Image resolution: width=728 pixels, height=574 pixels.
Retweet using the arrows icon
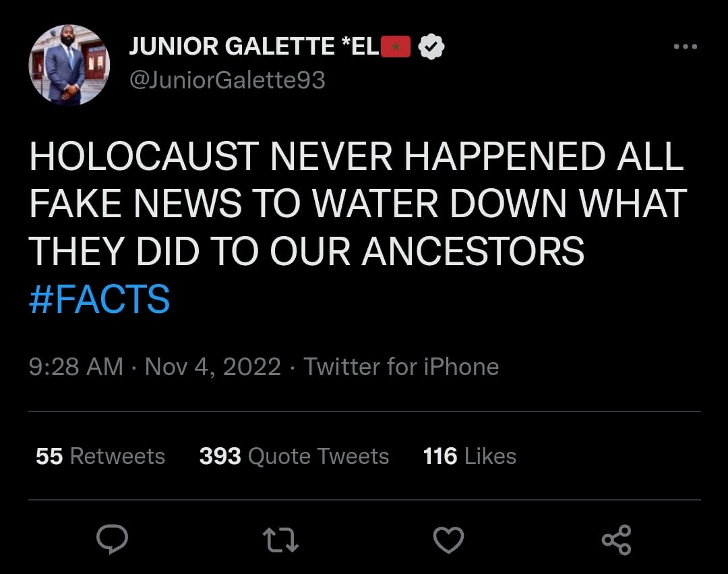click(280, 540)
